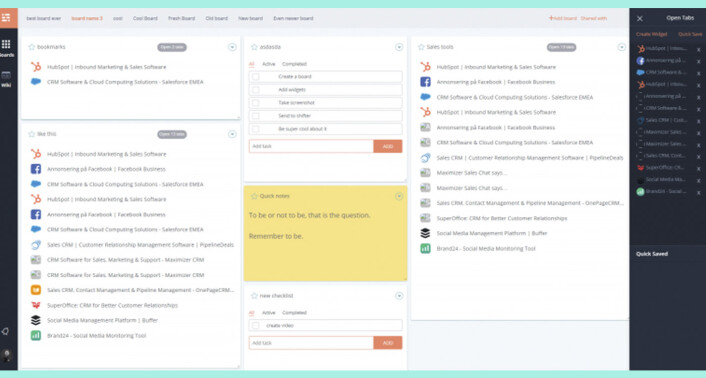Switch to 'Fresh Board' board tab
The height and width of the screenshot is (378, 706).
point(181,18)
